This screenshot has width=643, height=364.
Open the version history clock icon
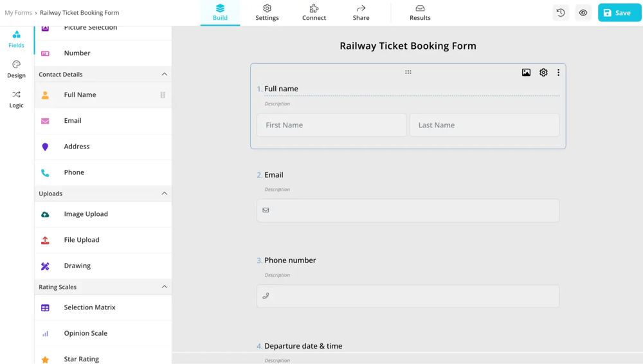[x=561, y=13]
